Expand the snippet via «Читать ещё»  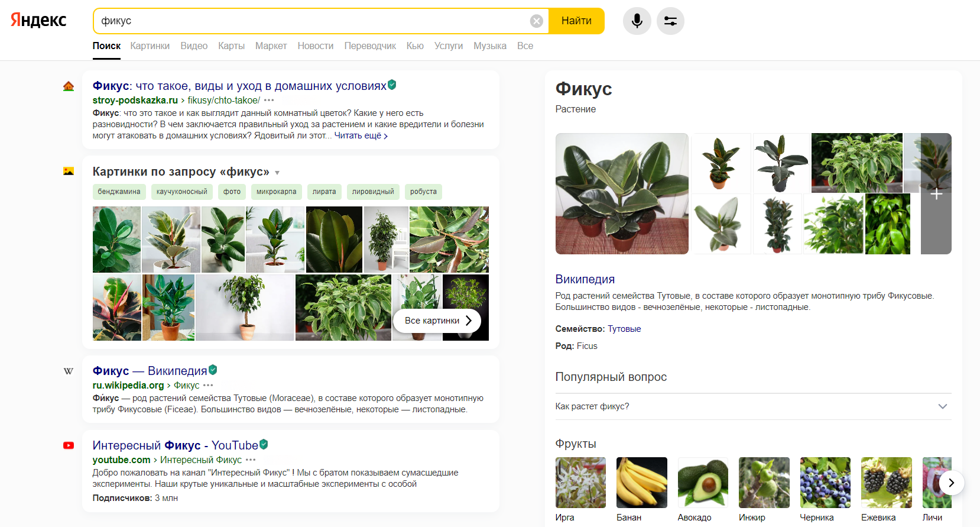[x=361, y=136]
